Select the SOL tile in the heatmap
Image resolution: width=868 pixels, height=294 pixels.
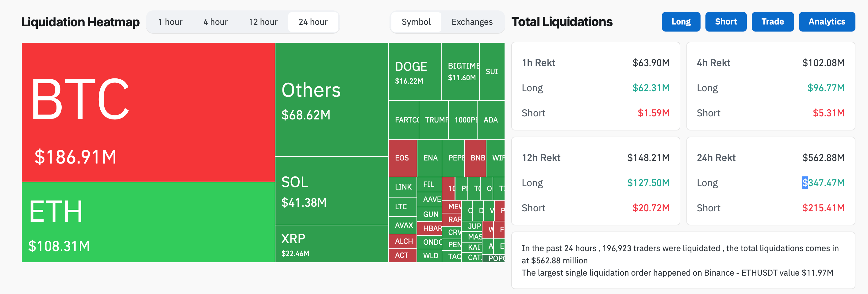coord(330,192)
